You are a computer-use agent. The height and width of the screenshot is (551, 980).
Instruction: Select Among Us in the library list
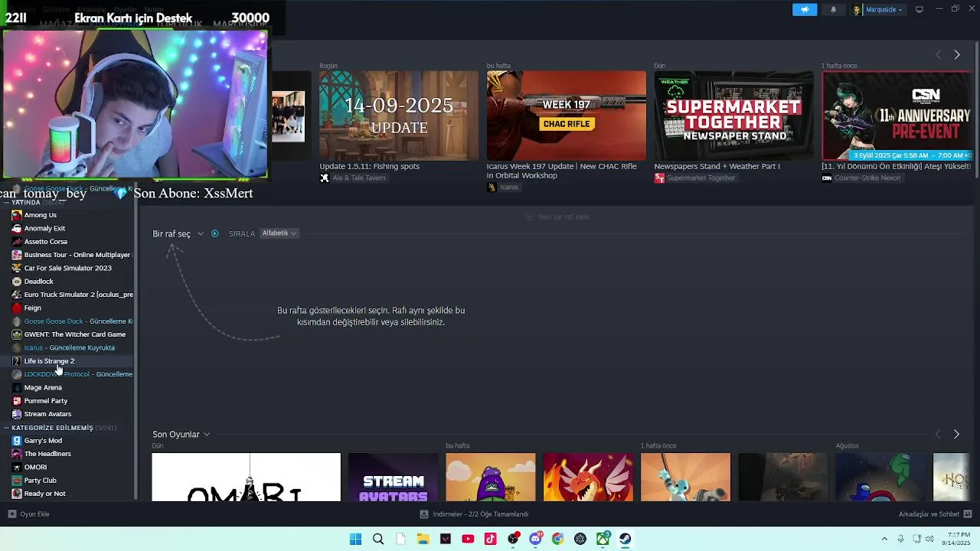(x=40, y=215)
